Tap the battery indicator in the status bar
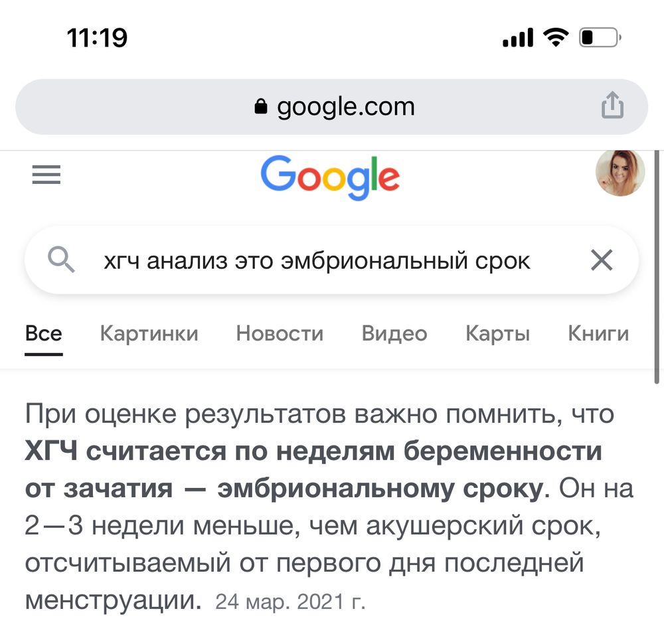 tap(600, 39)
